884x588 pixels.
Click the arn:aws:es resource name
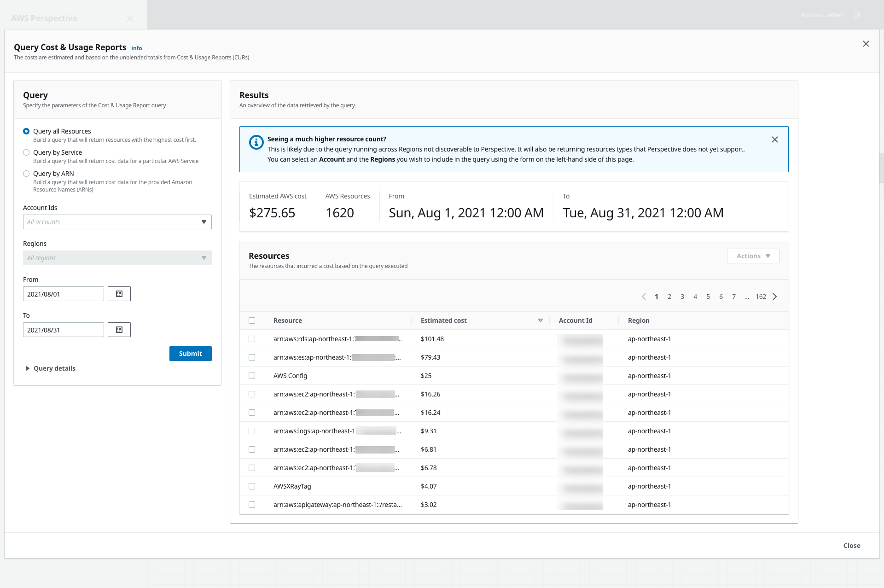click(337, 357)
